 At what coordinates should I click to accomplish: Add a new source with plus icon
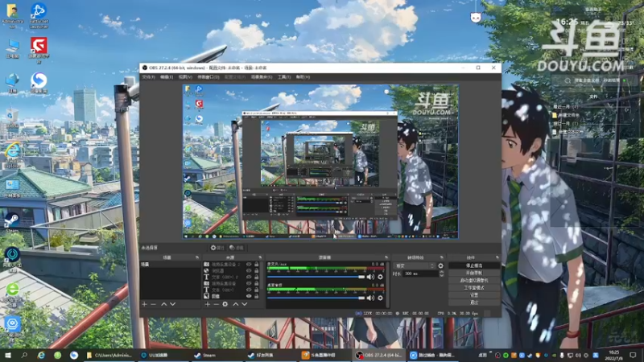[x=208, y=304]
